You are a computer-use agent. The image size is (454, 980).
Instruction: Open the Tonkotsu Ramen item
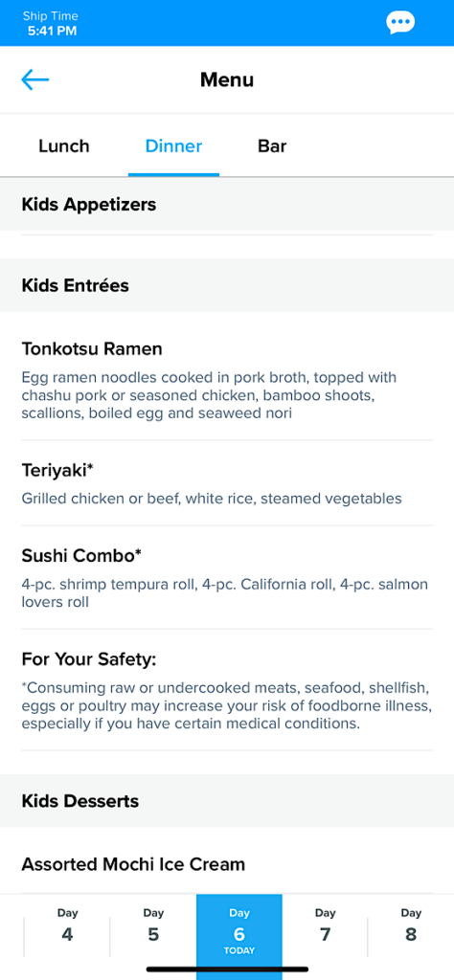pyautogui.click(x=227, y=377)
